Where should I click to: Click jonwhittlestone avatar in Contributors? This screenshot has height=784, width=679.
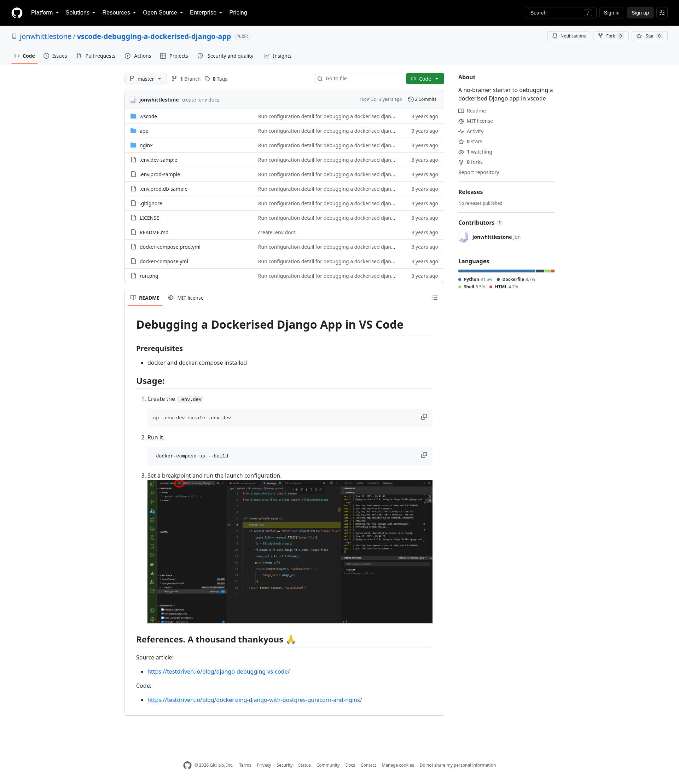tap(464, 237)
